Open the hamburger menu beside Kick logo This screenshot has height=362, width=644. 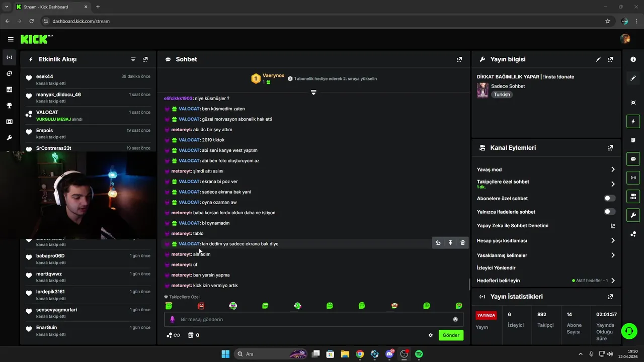click(11, 39)
